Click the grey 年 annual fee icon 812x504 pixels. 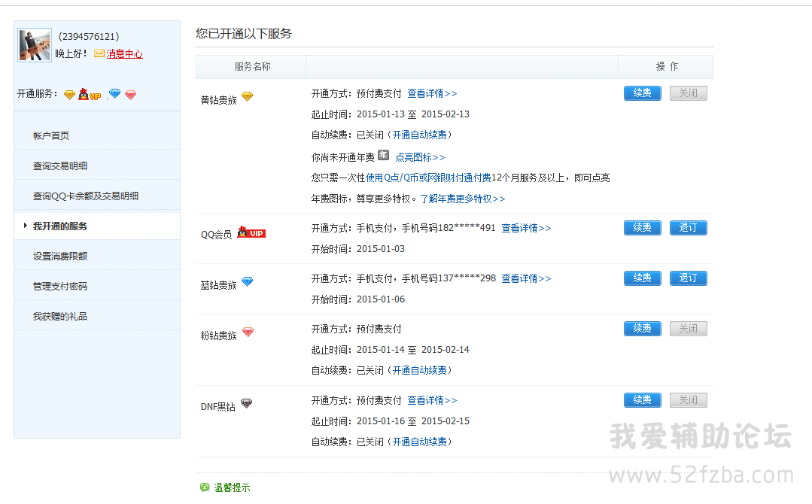[383, 155]
